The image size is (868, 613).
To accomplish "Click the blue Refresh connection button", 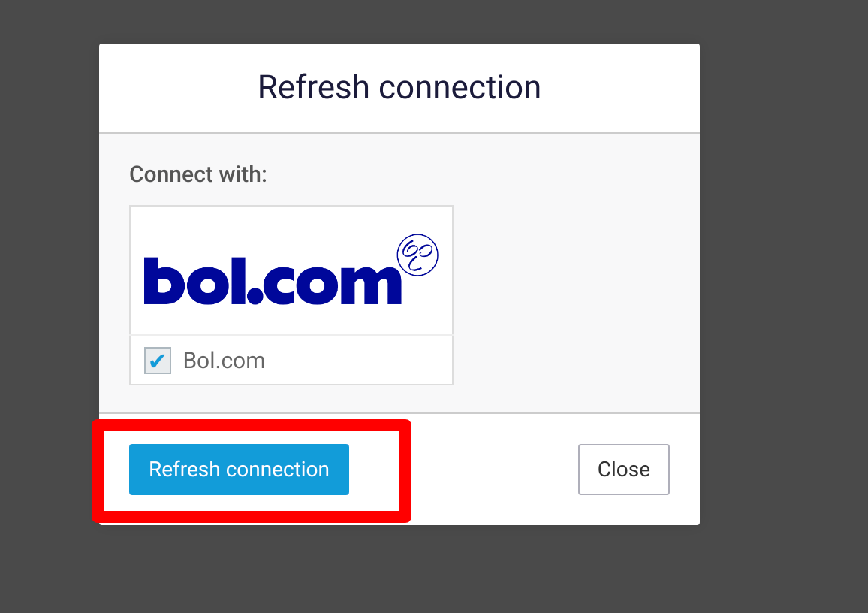I will [239, 469].
